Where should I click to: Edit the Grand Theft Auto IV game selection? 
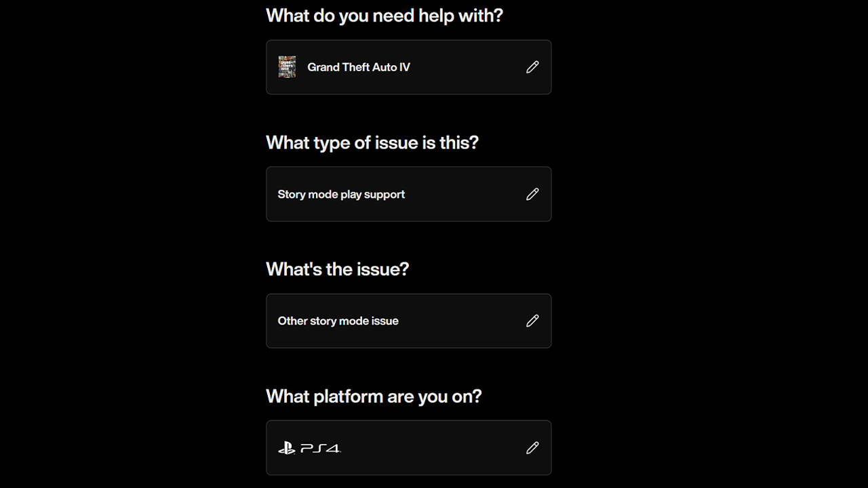click(x=532, y=67)
